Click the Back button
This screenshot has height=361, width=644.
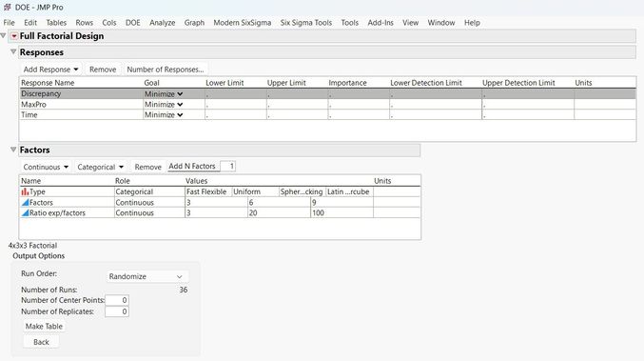point(41,342)
